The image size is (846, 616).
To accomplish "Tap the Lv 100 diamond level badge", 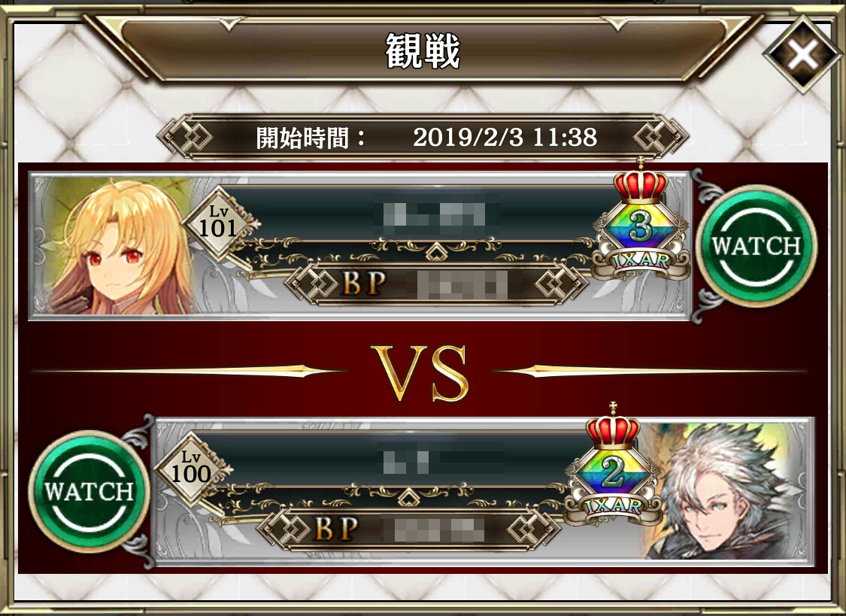I will point(190,468).
